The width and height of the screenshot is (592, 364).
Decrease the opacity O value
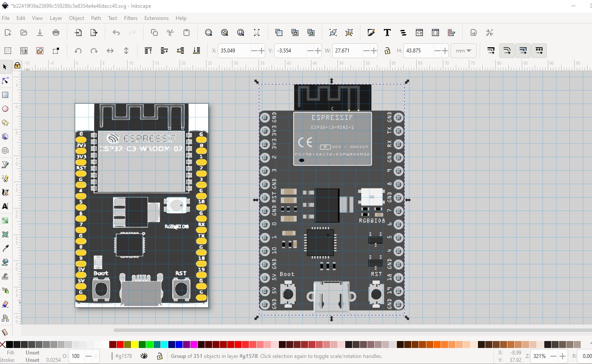pyautogui.click(x=89, y=356)
